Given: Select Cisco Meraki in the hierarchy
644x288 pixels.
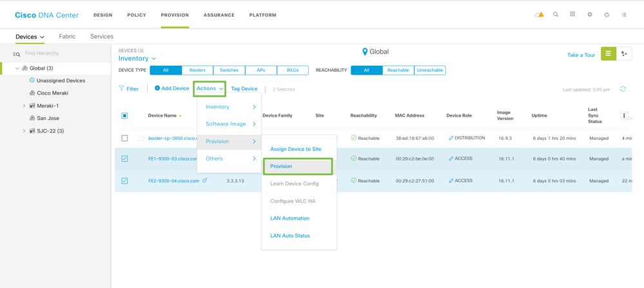Looking at the screenshot, I should [52, 93].
